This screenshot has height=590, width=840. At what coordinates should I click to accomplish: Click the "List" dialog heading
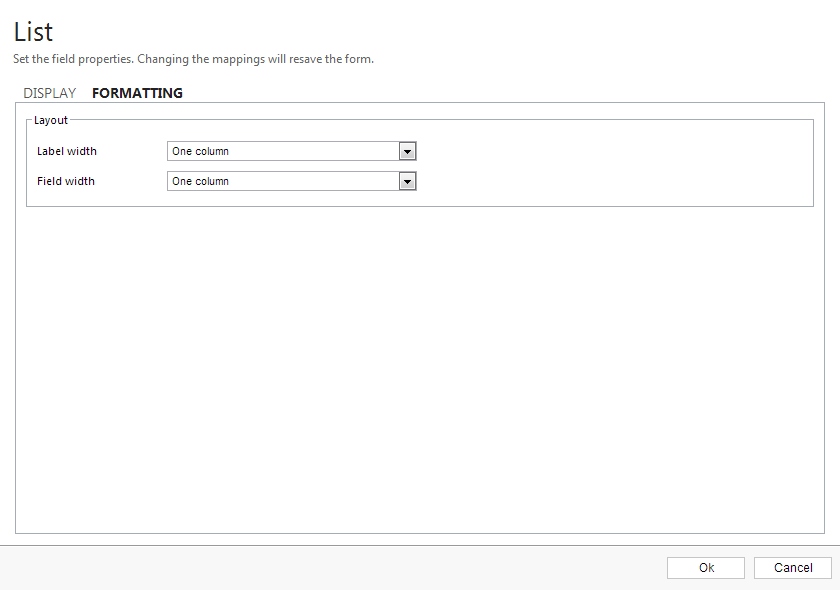point(33,31)
